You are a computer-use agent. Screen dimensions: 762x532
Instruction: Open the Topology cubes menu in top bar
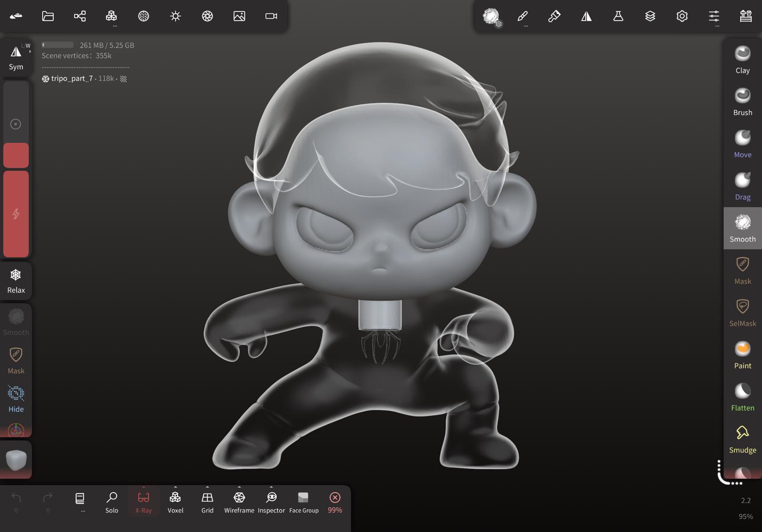111,16
